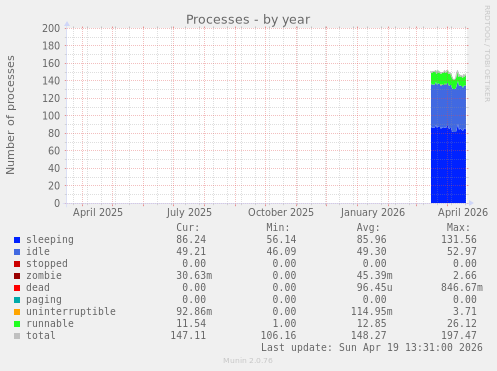The image size is (497, 371).
Task: Click the 'Cur:' column header
Action: point(188,228)
